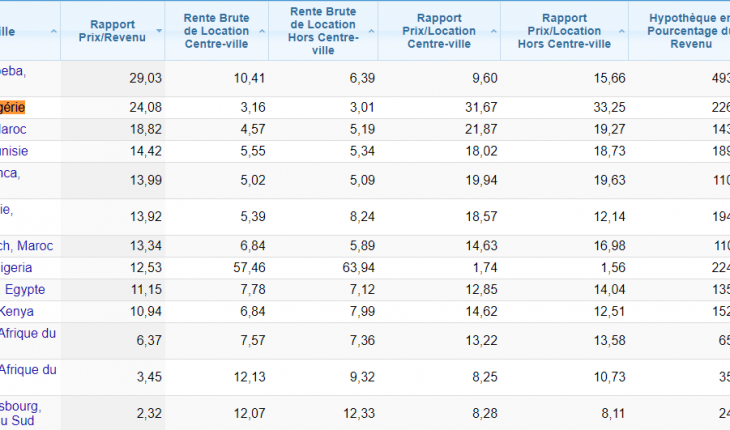730x430 pixels.
Task: Open the city link in the 13,92 row
Action: 7,209
